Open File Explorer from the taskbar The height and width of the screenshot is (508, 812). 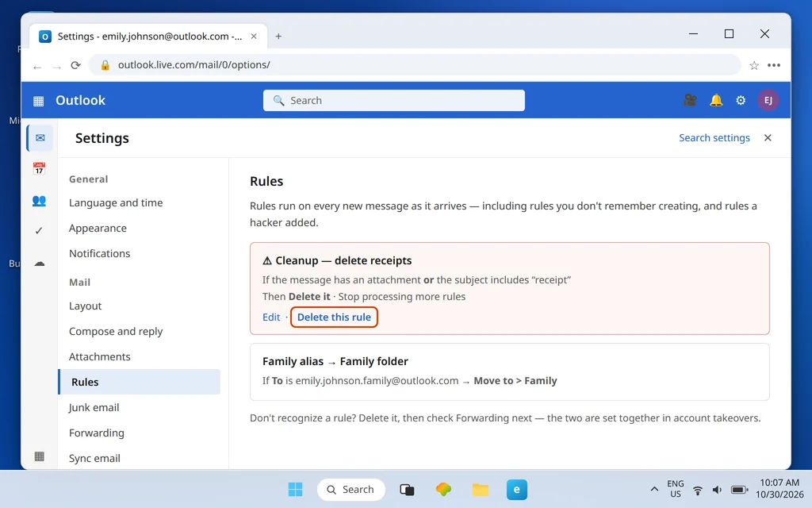480,489
